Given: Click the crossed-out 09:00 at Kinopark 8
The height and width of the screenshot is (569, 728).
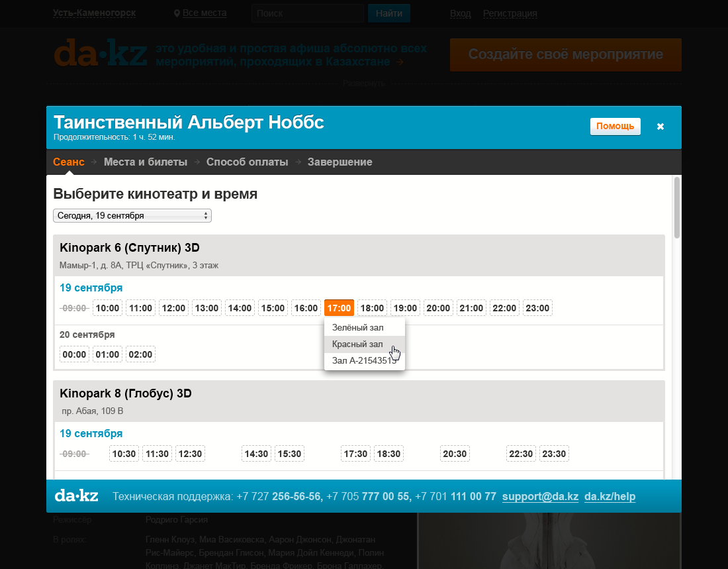Looking at the screenshot, I should (74, 454).
